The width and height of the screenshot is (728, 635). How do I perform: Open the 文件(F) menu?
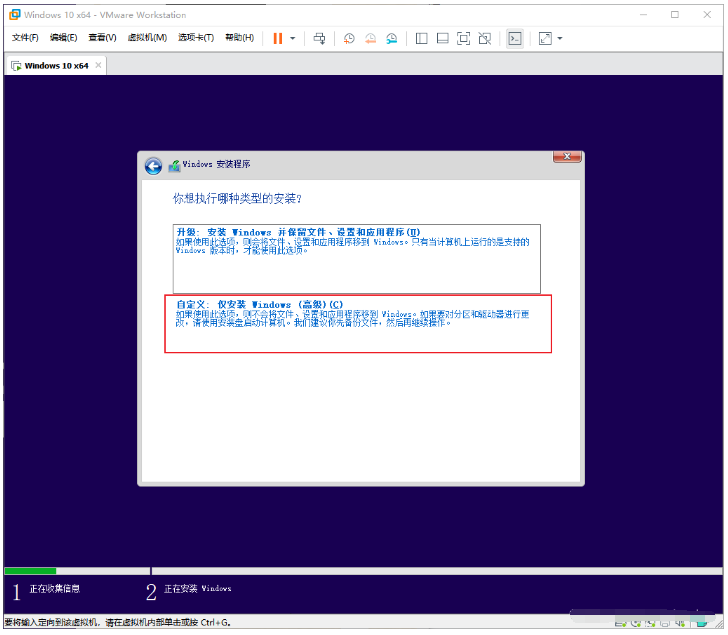(x=25, y=38)
